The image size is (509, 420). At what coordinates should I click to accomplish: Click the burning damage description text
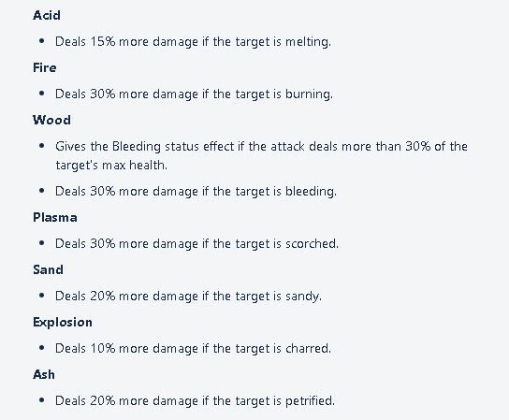pyautogui.click(x=194, y=94)
